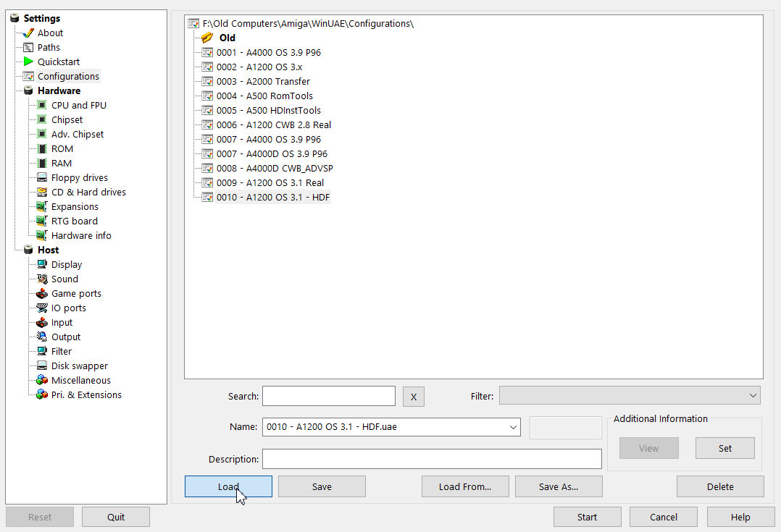Screen dimensions: 781x532
Task: Select configuration 0008 - A4000D CWB_ADVSP
Action: [275, 168]
